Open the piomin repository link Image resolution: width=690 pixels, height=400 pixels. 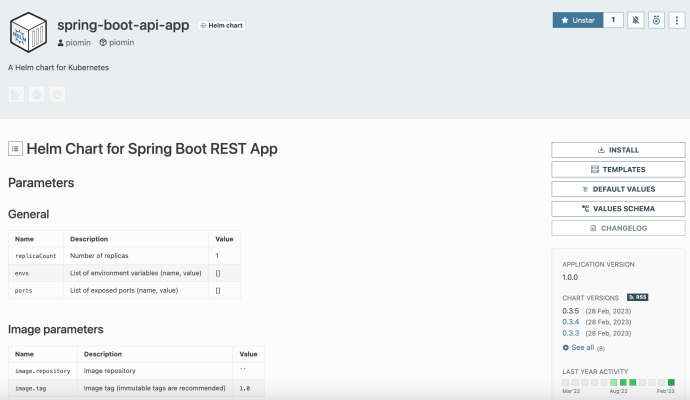[117, 43]
